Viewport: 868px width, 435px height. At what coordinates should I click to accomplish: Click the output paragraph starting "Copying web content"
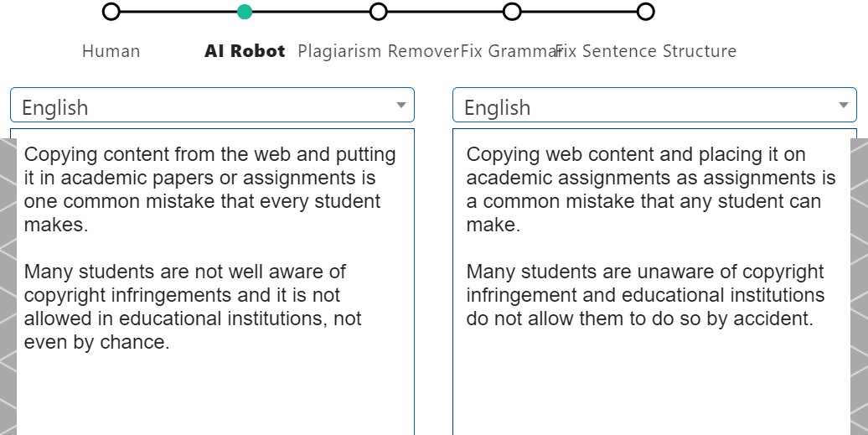(x=651, y=189)
